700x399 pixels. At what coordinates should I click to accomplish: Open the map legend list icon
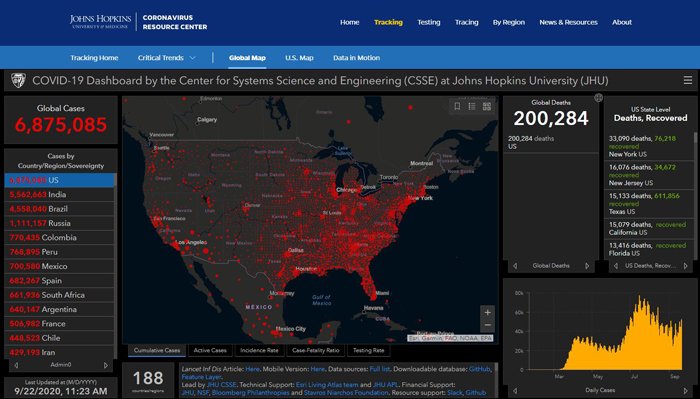point(472,106)
